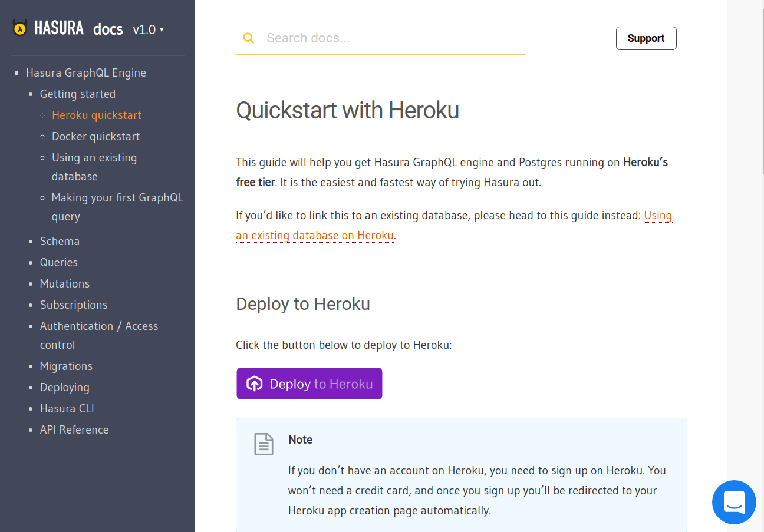Click the HASURA docs title text
Screen dimensions: 764x532
pos(78,28)
